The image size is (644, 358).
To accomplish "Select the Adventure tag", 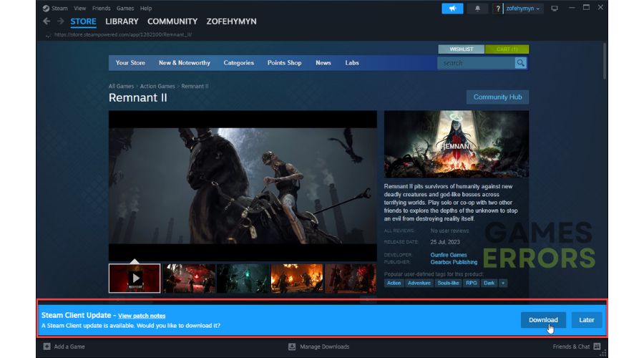I will [x=419, y=283].
